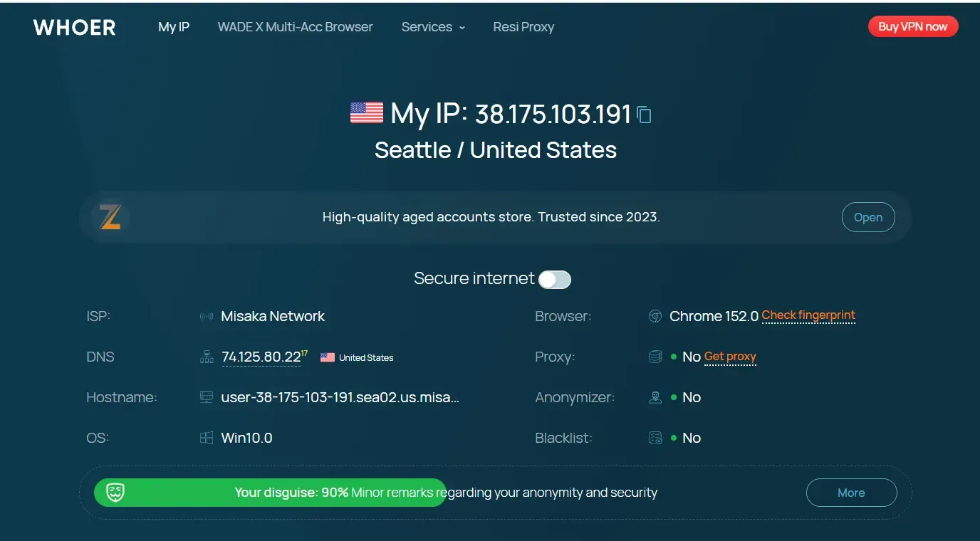The height and width of the screenshot is (541, 980).
Task: Follow the Get proxy link
Action: click(730, 357)
